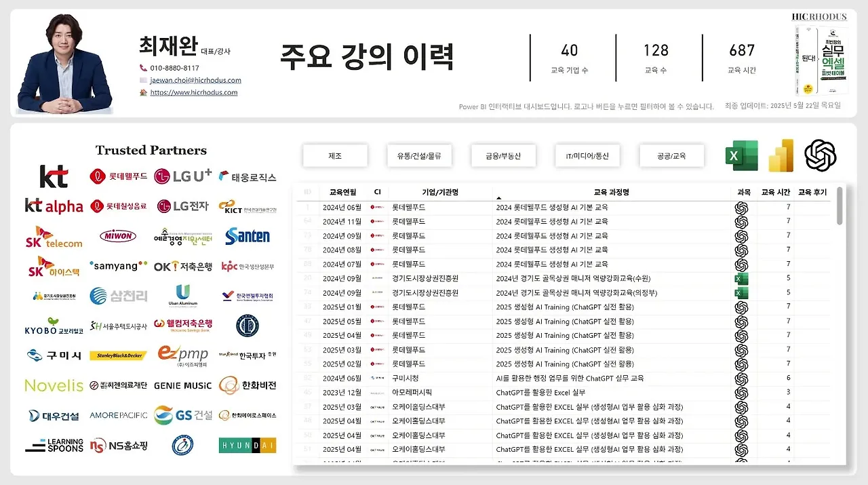Click the table vertical scrollbar
This screenshot has width=868, height=485.
(x=839, y=206)
